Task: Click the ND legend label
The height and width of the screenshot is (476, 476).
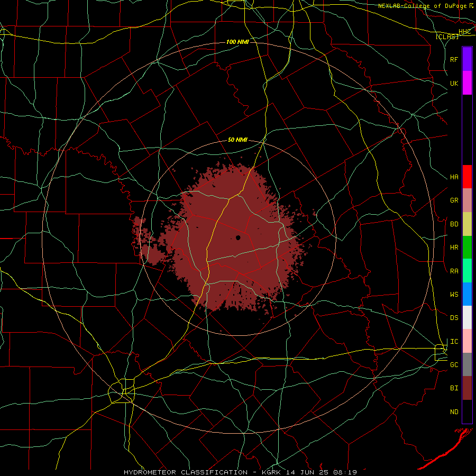Action: click(x=454, y=412)
